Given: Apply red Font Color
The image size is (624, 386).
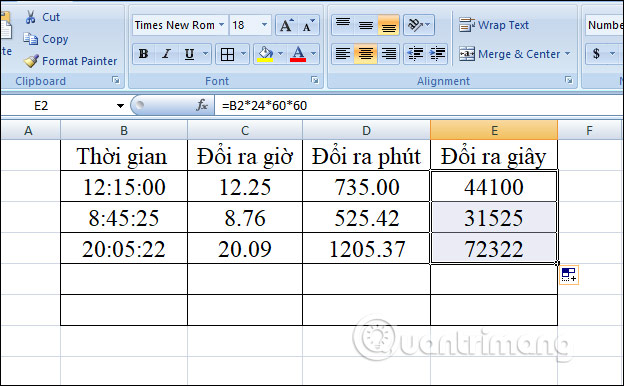Looking at the screenshot, I should click(298, 54).
